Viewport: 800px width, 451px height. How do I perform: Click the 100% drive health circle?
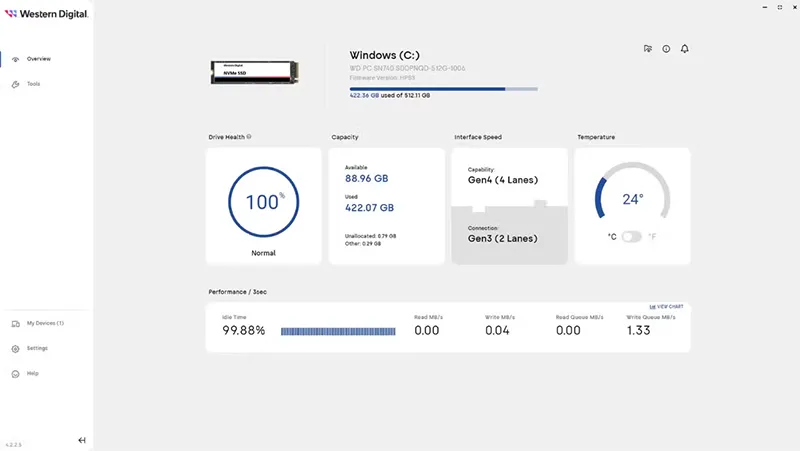click(x=264, y=203)
